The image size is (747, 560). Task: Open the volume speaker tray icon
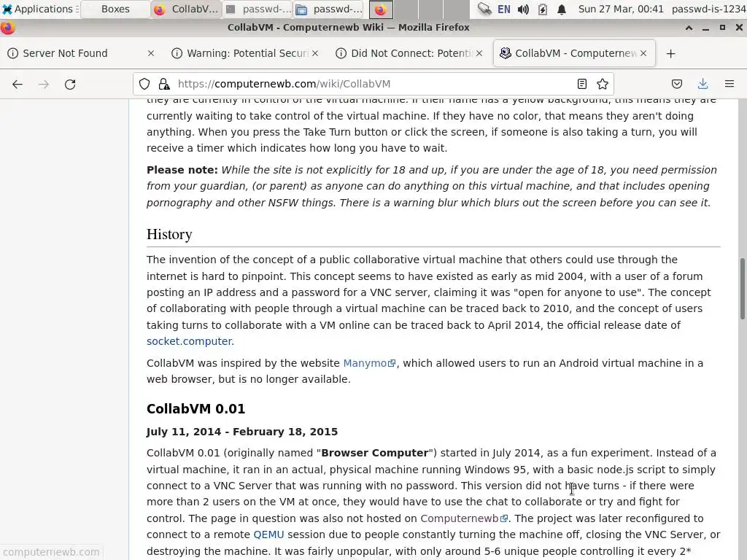tap(523, 9)
